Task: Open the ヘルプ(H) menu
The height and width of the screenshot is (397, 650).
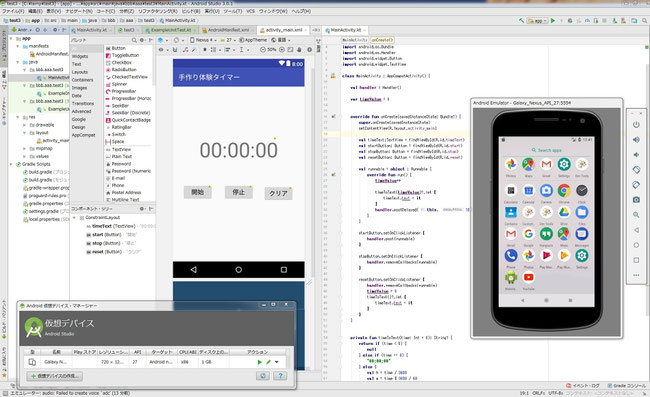Action: [x=301, y=11]
